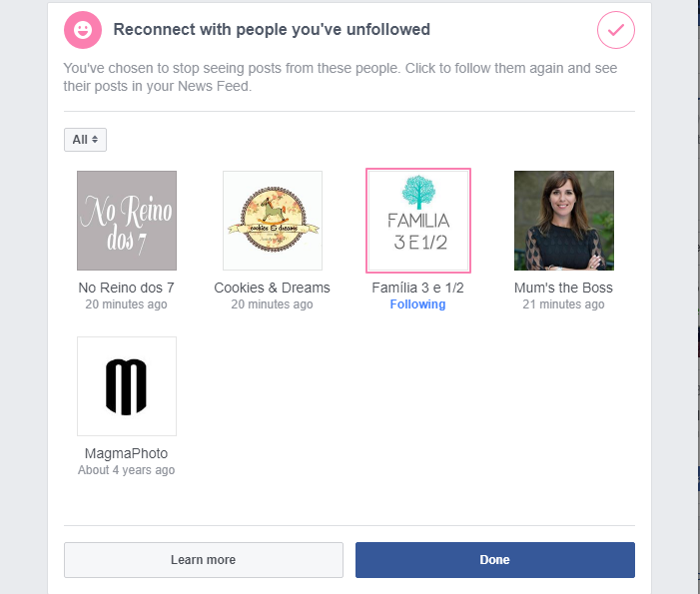This screenshot has height=594, width=700.
Task: Click the No Reino dos 7 name
Action: tap(127, 288)
